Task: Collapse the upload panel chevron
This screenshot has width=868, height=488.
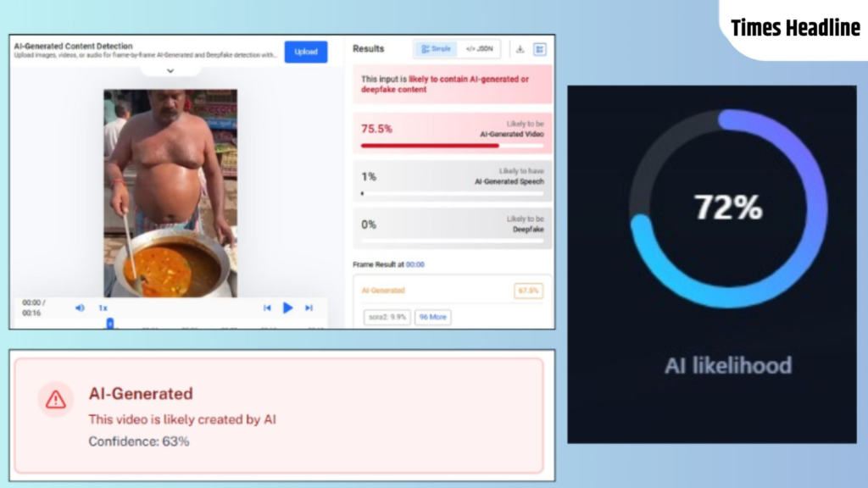Action: coord(170,71)
